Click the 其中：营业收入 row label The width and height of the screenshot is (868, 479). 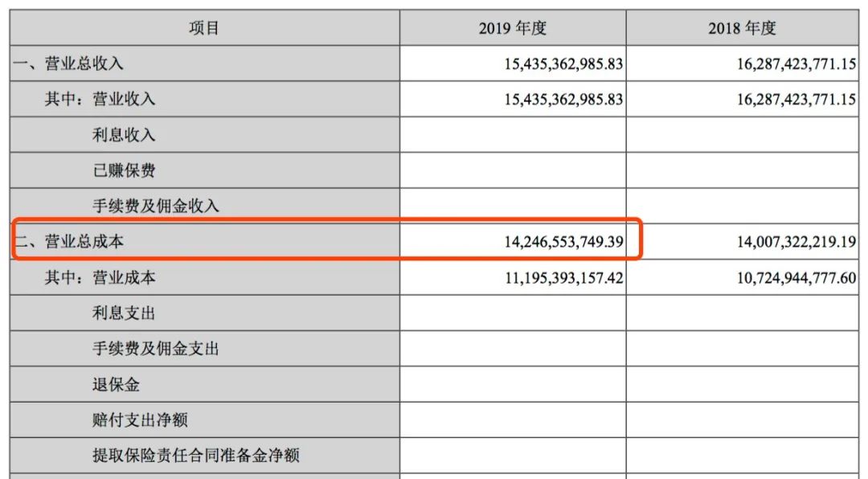(x=100, y=99)
